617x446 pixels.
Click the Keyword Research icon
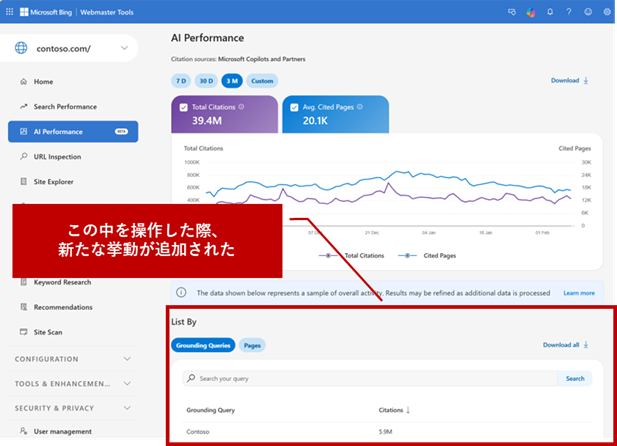pyautogui.click(x=24, y=282)
